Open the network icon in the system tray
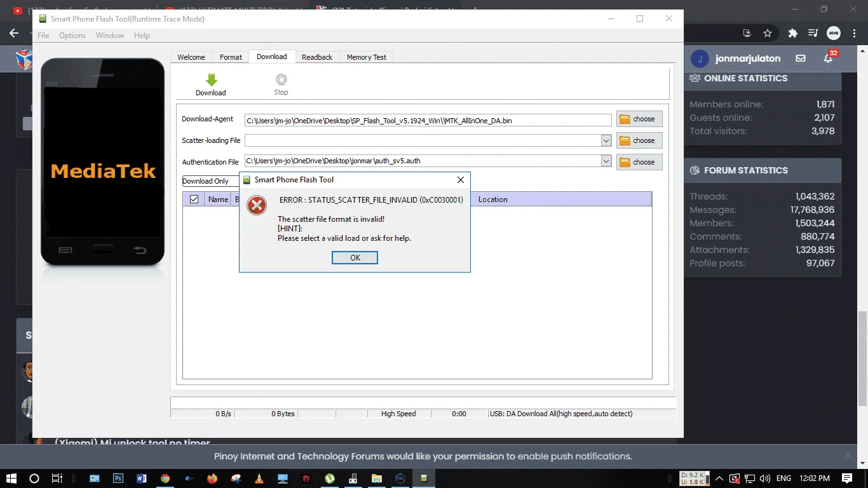The height and width of the screenshot is (488, 868). click(x=749, y=478)
